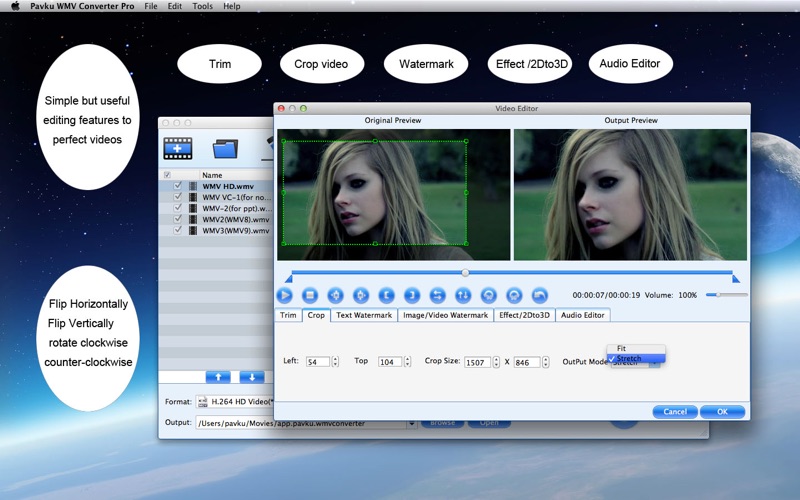Click film icon beside WMV VC-1 file

click(193, 197)
